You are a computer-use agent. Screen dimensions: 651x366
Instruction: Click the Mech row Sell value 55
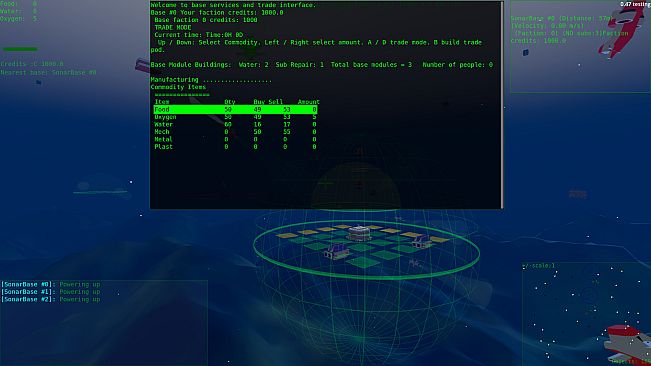pos(286,132)
